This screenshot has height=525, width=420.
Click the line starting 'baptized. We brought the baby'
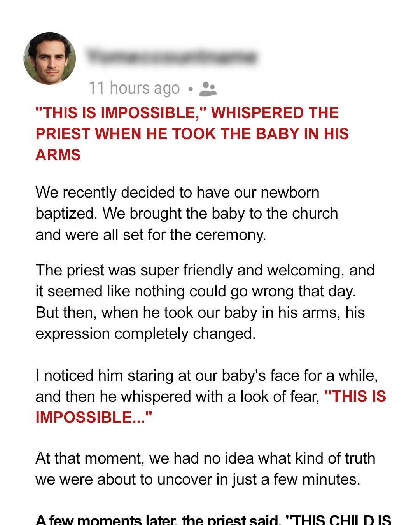point(187,213)
